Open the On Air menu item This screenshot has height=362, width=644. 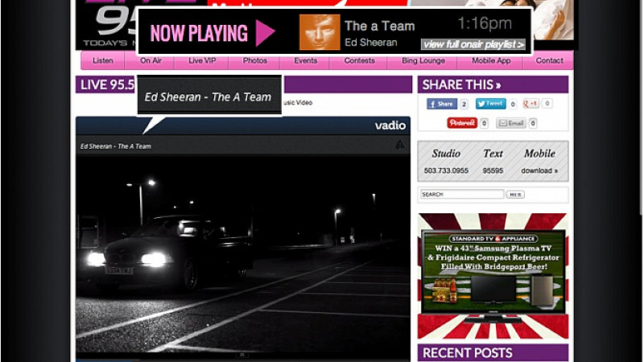(x=151, y=60)
